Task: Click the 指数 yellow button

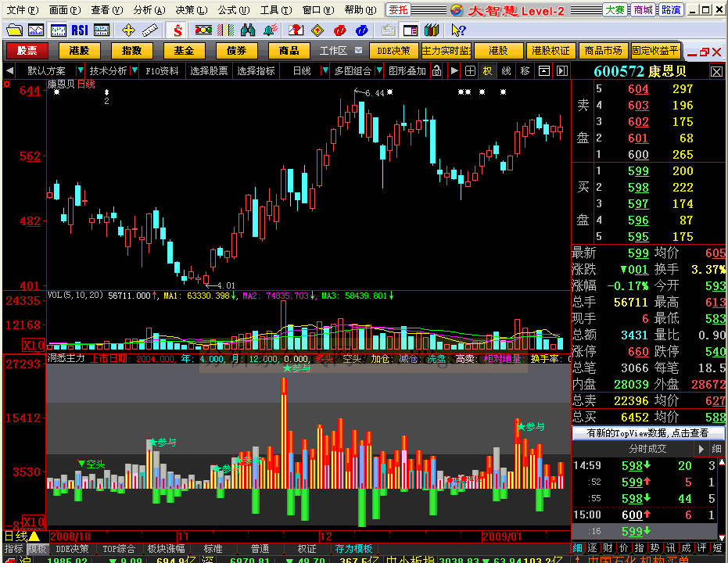Action: (131, 51)
